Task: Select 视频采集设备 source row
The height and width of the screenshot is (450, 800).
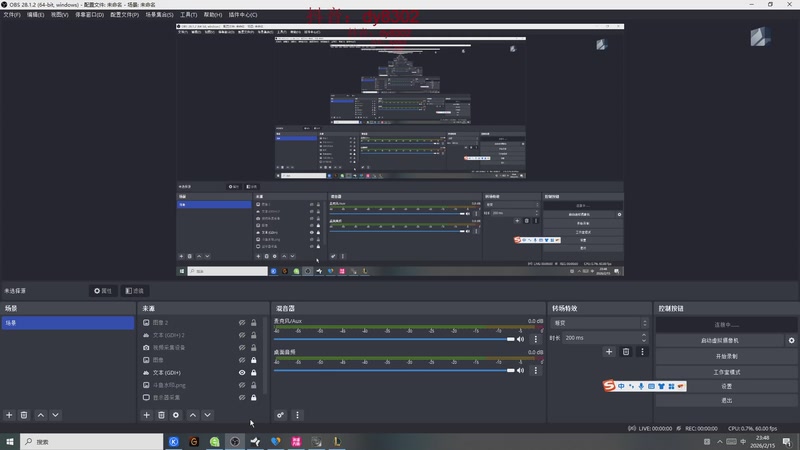Action: 199,347
